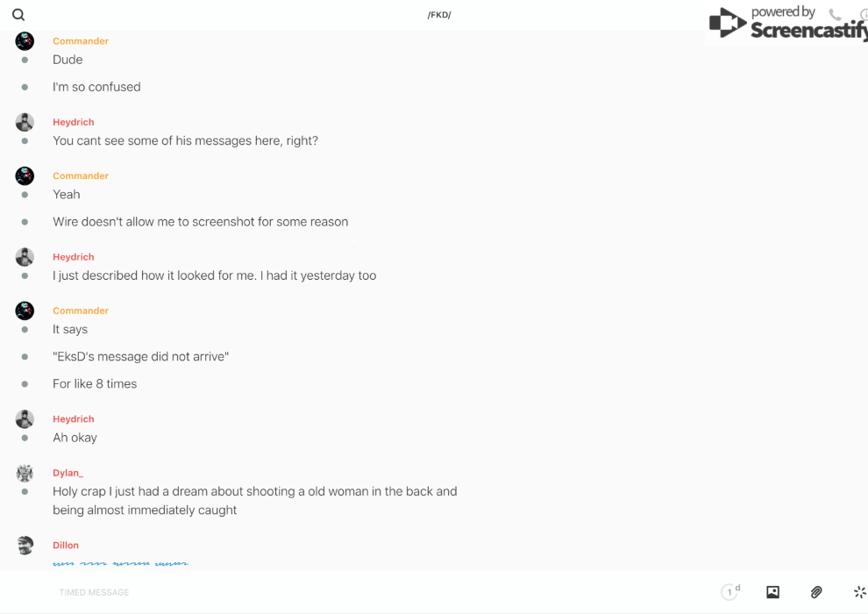This screenshot has height=614, width=868.
Task: Select the Dillon sender name
Action: pos(66,546)
